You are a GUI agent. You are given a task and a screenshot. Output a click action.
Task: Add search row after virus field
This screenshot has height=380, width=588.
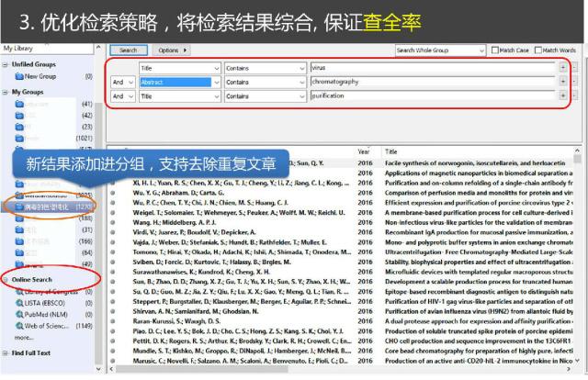point(563,68)
